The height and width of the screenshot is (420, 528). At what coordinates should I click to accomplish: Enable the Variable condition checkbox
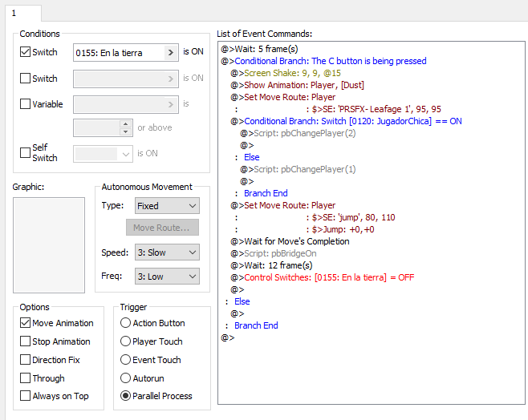point(25,104)
